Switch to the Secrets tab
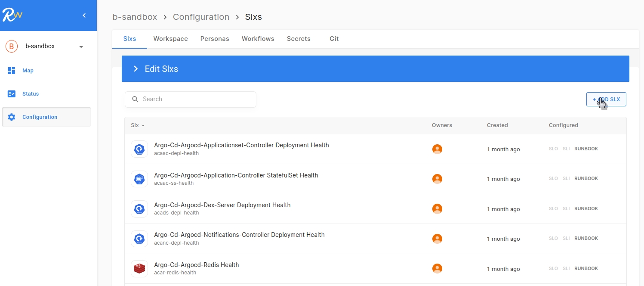This screenshot has height=286, width=644. [299, 39]
